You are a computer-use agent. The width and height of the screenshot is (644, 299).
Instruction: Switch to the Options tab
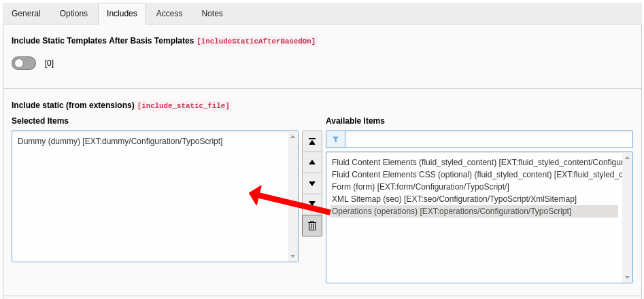click(73, 14)
